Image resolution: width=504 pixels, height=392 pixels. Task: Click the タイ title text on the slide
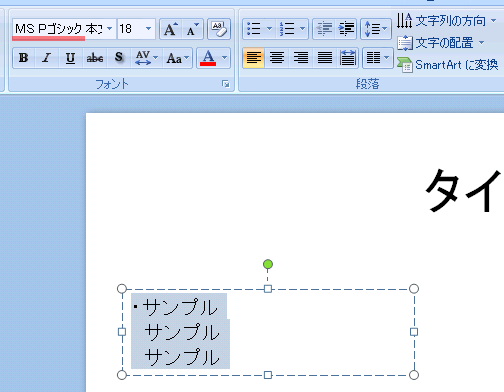(463, 190)
